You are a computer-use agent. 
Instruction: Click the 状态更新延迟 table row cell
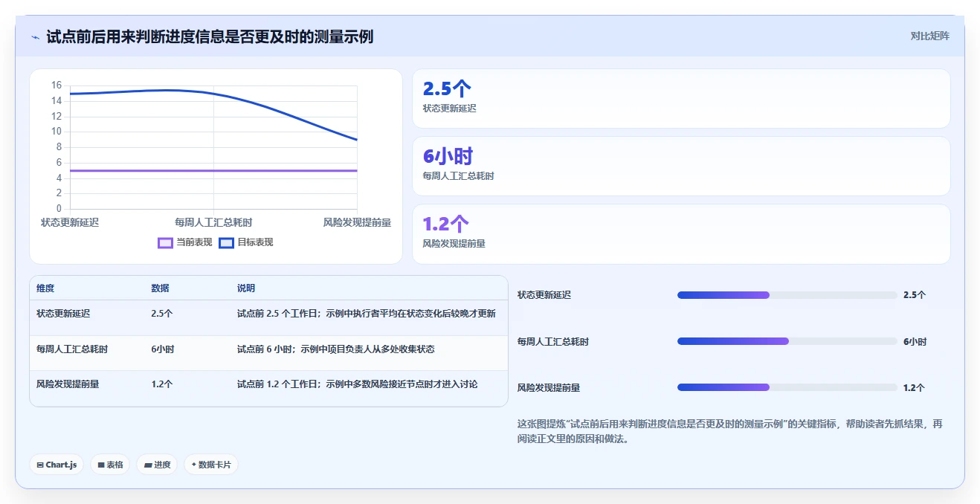pos(63,314)
